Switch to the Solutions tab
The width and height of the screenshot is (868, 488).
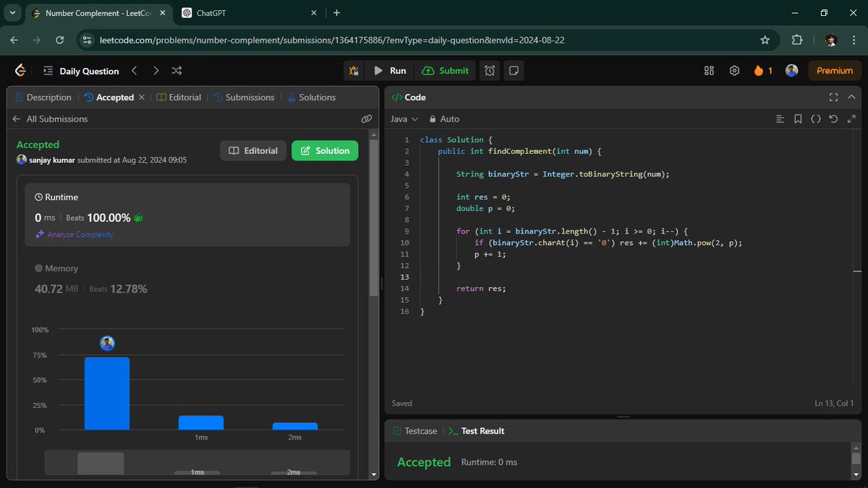[312, 98]
